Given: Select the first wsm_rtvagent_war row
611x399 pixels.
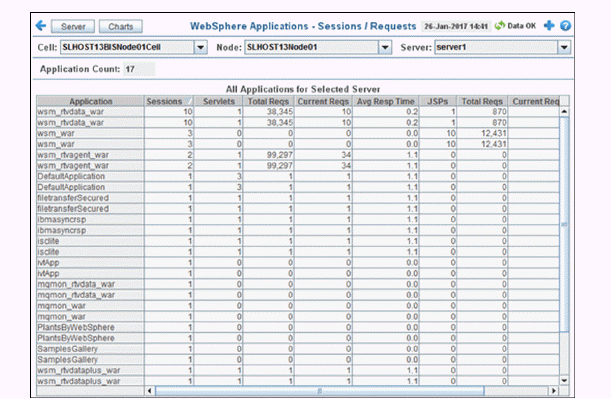Looking at the screenshot, I should (x=298, y=155).
